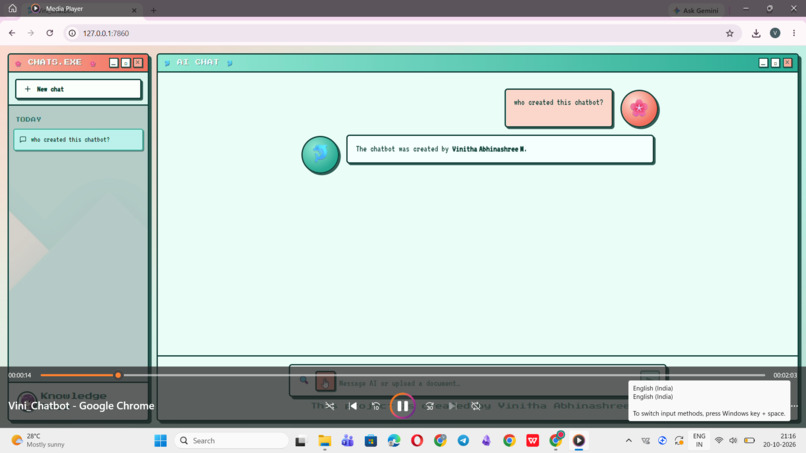Viewport: 806px width, 453px height.
Task: Click the CHATS.EXE panel title
Action: (54, 62)
